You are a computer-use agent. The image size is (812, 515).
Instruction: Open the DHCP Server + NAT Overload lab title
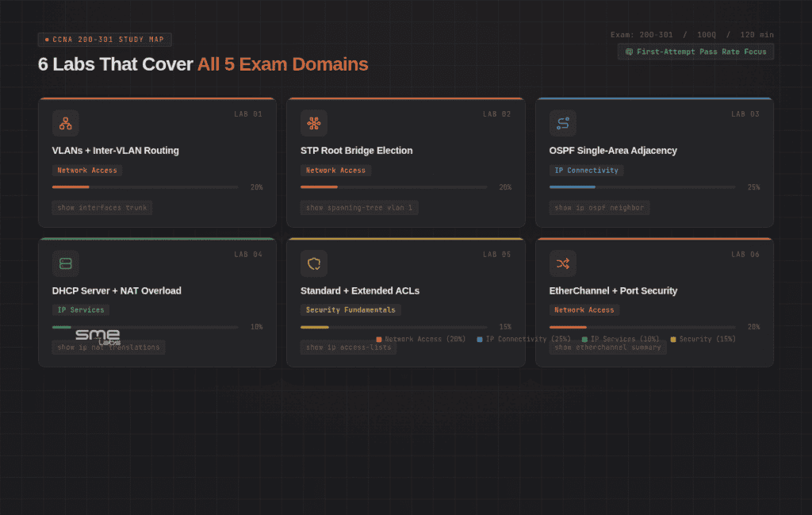pos(117,290)
